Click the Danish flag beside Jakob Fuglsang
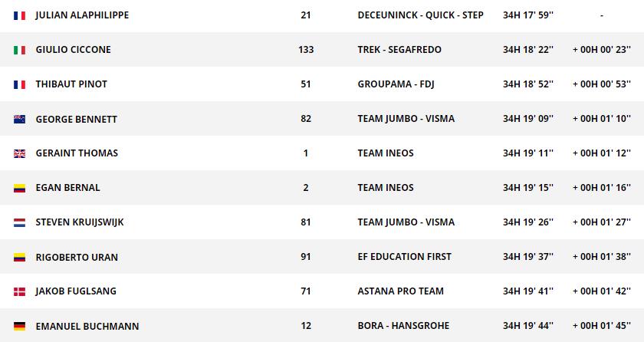This screenshot has width=644, height=342. 19,291
